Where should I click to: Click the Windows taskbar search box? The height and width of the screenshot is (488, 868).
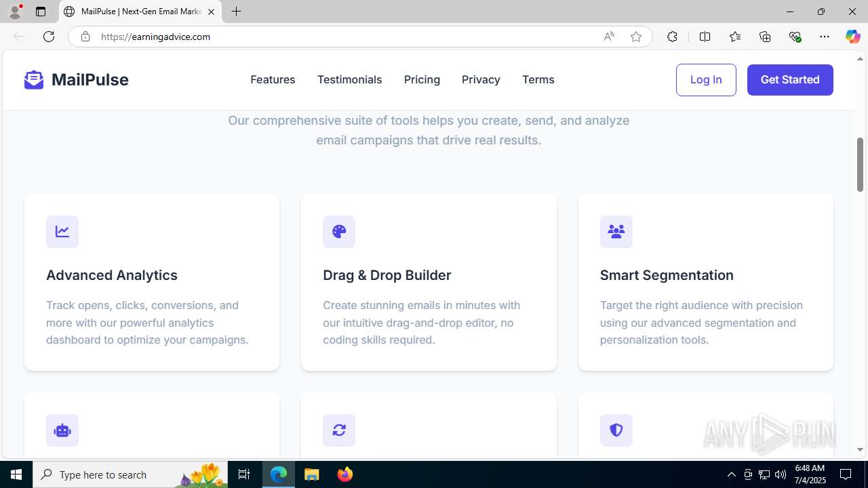pos(130,474)
